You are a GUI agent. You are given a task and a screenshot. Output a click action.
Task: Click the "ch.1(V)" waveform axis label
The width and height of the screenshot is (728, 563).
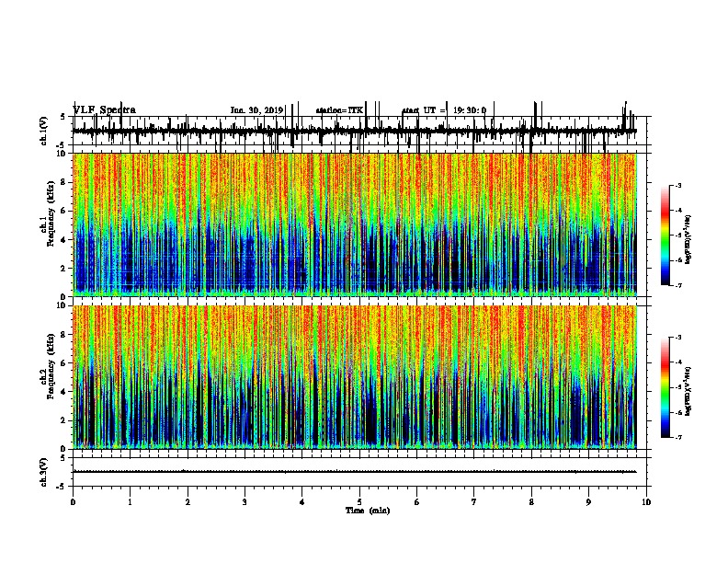coord(43,131)
